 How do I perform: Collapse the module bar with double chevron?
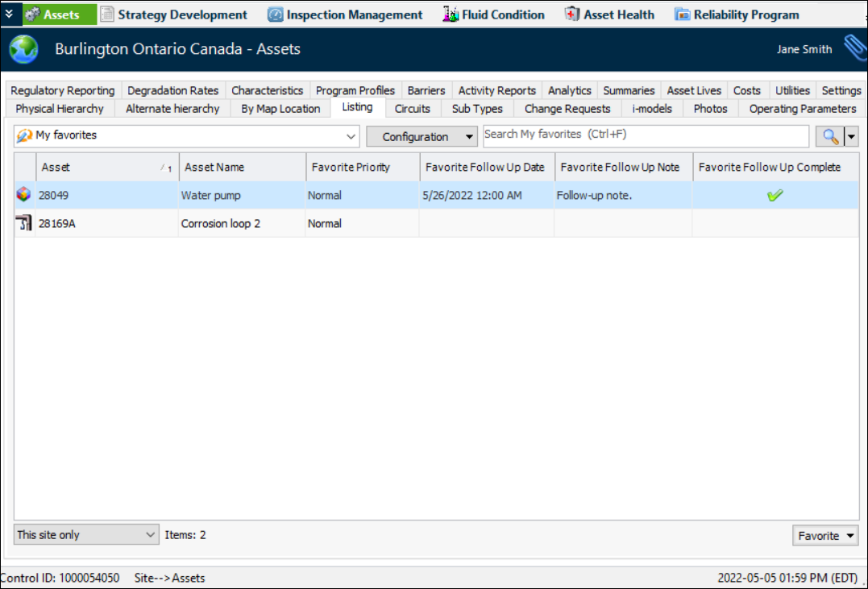point(9,14)
